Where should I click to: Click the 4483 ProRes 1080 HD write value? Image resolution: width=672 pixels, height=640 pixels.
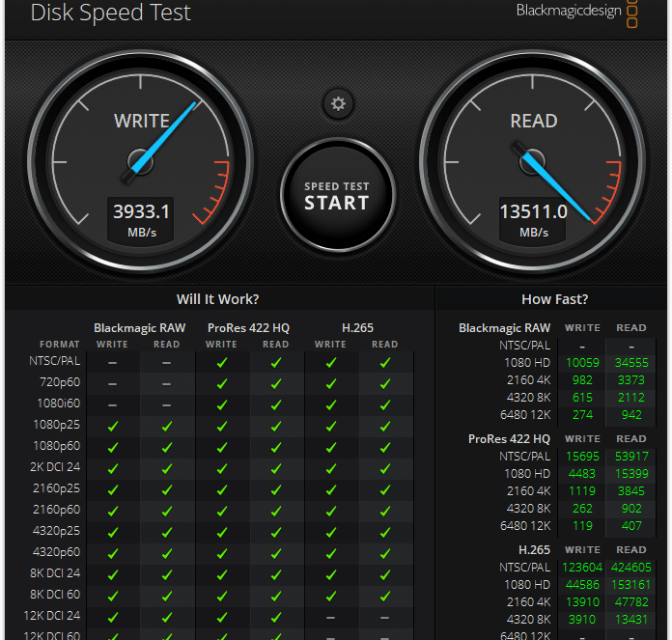pyautogui.click(x=582, y=474)
